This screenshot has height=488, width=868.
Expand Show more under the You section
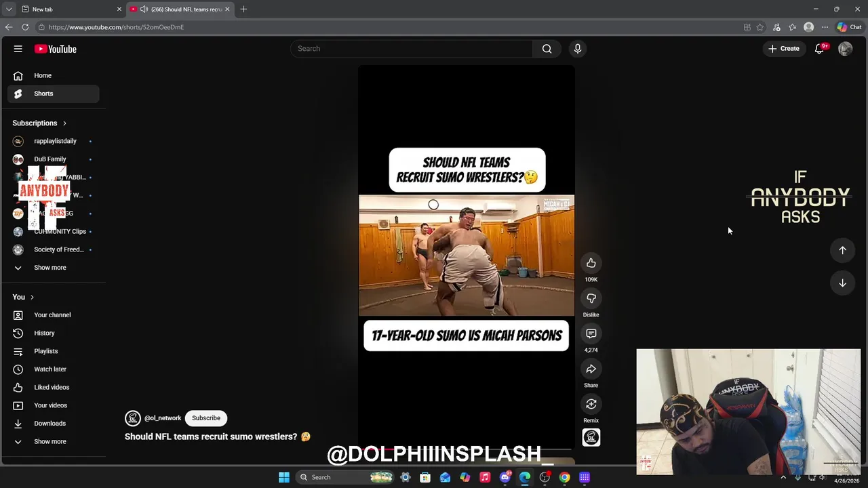(53, 441)
